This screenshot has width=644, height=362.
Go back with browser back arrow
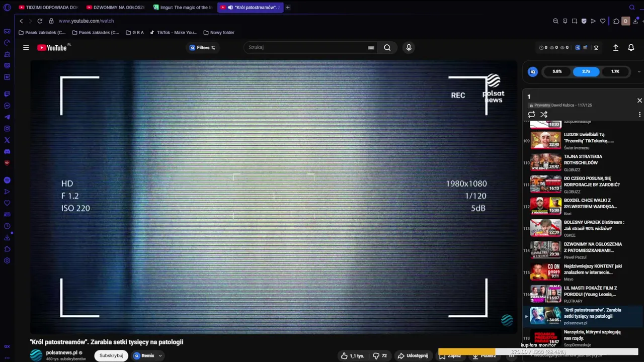pyautogui.click(x=21, y=21)
